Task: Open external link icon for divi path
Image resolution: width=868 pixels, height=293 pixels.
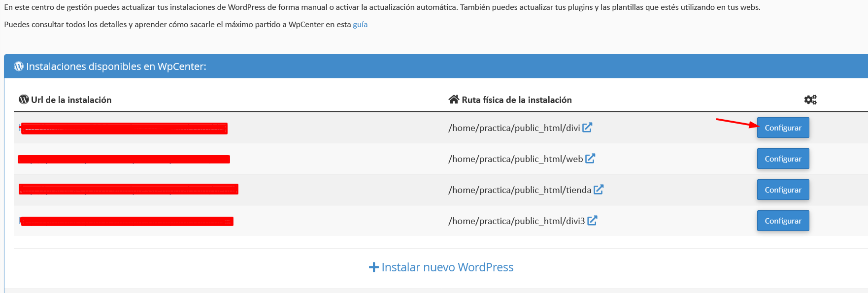Action: point(587,128)
